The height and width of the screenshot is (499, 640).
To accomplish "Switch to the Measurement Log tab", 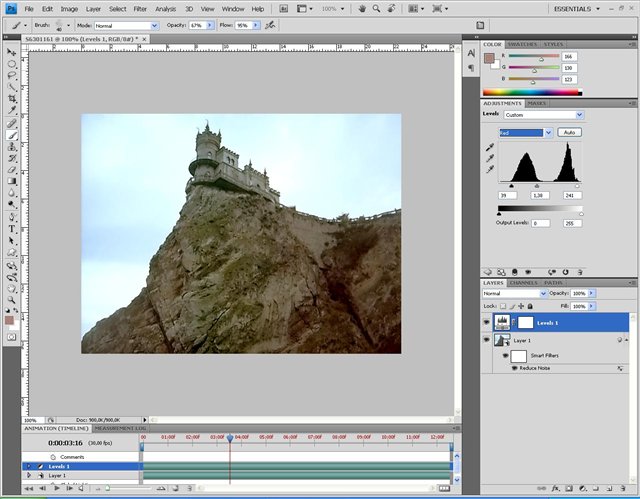I will (120, 428).
